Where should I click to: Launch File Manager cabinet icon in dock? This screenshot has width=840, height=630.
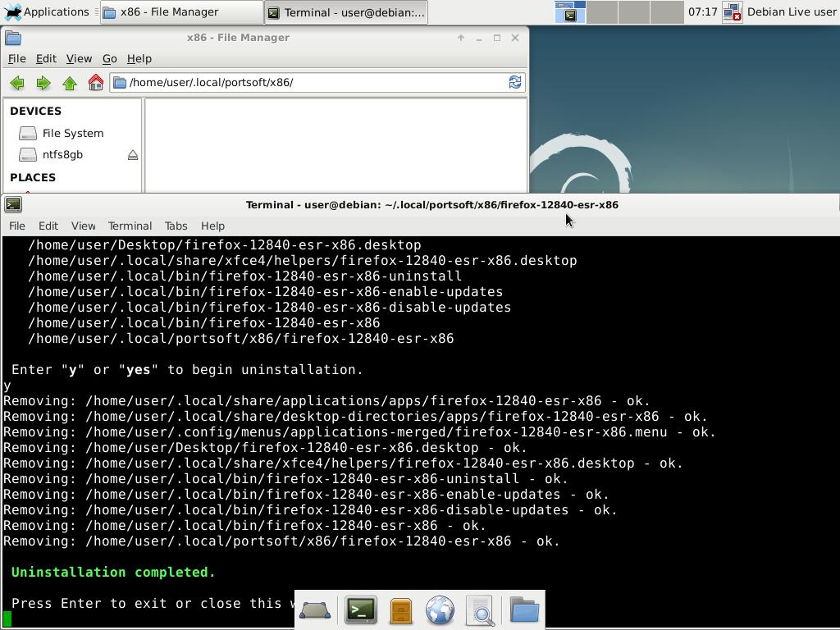click(x=400, y=610)
